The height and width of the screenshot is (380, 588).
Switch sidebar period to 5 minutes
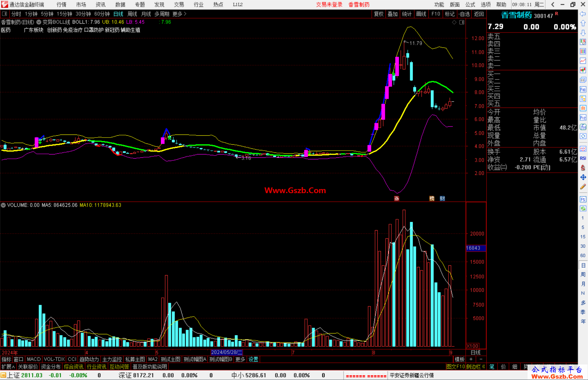(583, 227)
